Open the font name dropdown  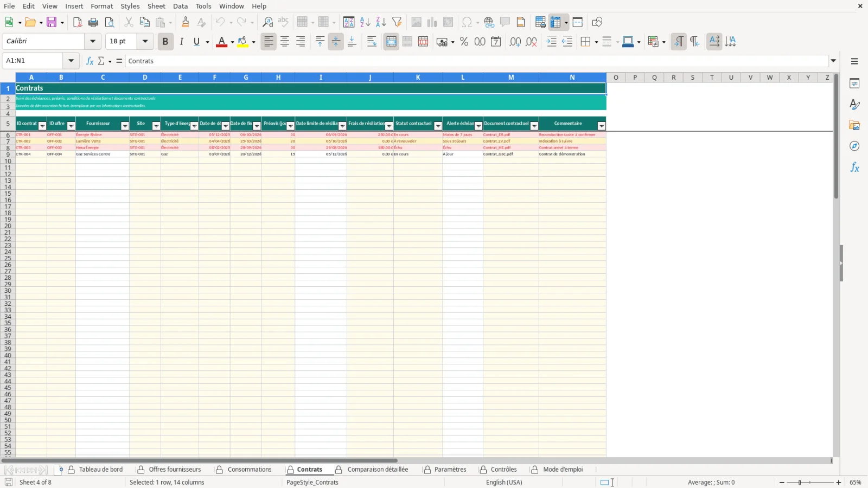[x=93, y=41]
